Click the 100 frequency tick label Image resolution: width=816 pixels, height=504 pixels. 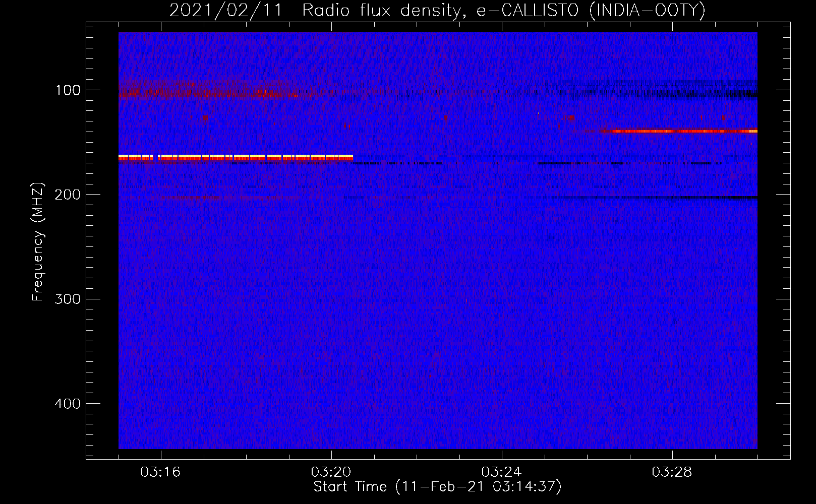pos(68,90)
